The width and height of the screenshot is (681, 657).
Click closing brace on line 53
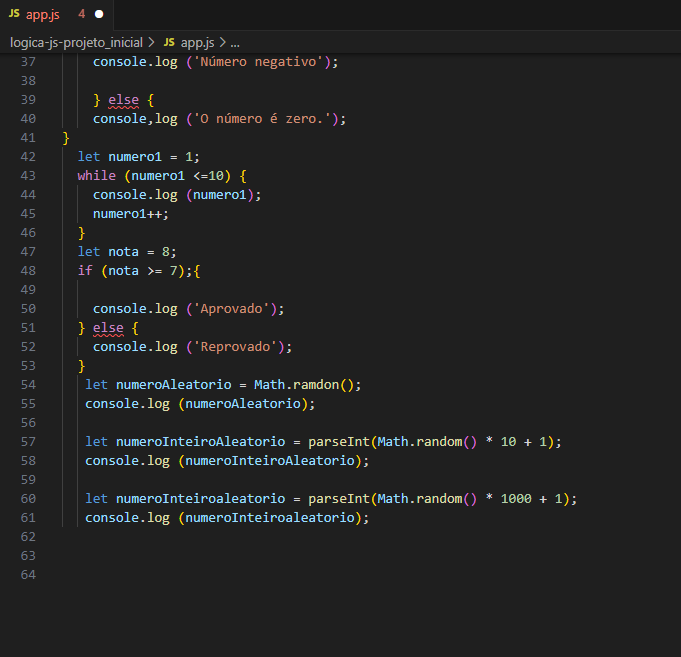coord(82,366)
